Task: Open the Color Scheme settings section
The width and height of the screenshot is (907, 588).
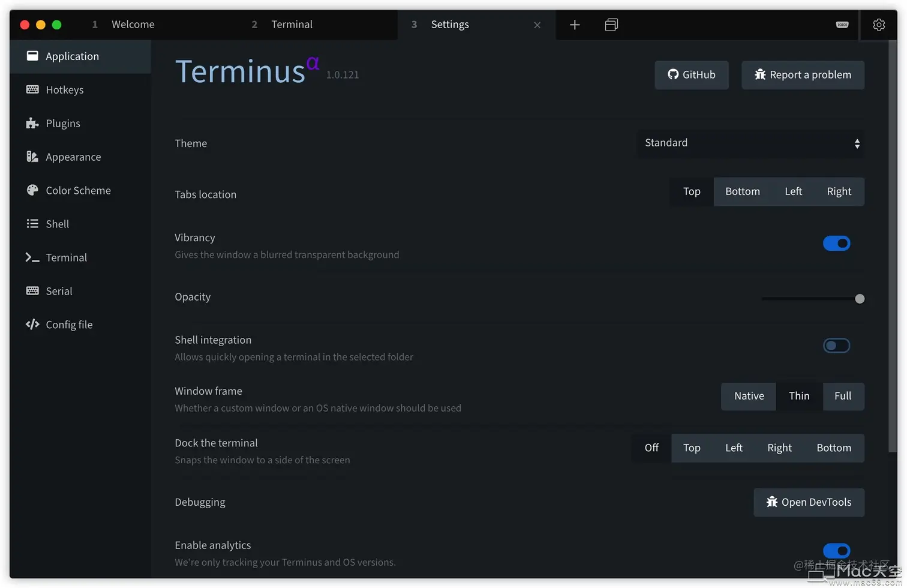Action: [80, 191]
